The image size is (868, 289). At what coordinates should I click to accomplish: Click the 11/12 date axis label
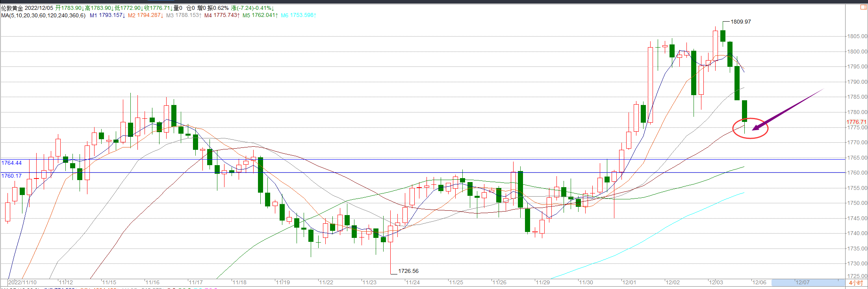(66, 282)
